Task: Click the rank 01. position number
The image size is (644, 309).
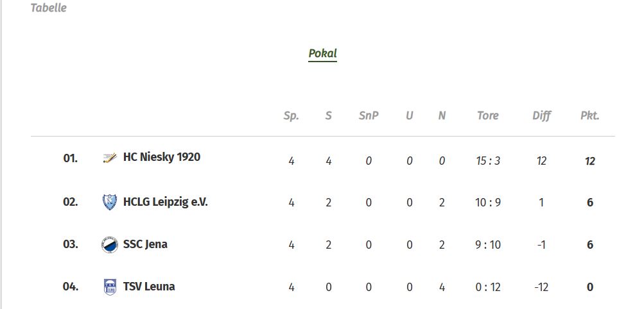Action: pos(70,158)
